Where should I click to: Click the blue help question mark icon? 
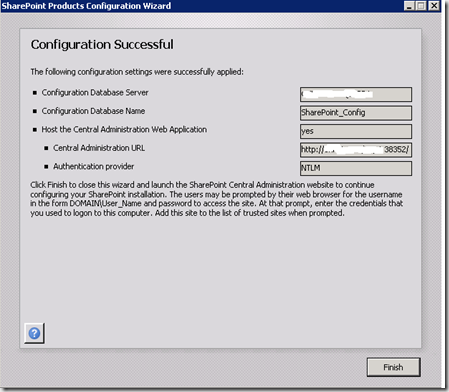[34, 333]
